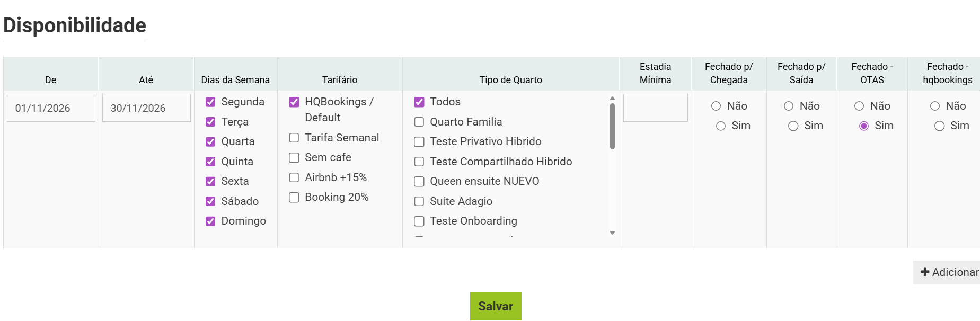Choose Não for Fechado OTAS
The width and height of the screenshot is (980, 321).
(x=859, y=106)
